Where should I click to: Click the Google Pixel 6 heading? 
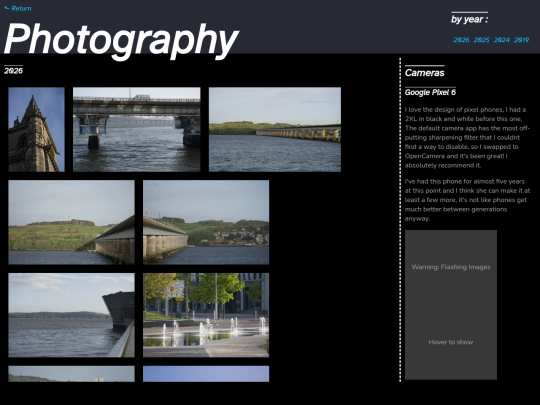click(430, 92)
